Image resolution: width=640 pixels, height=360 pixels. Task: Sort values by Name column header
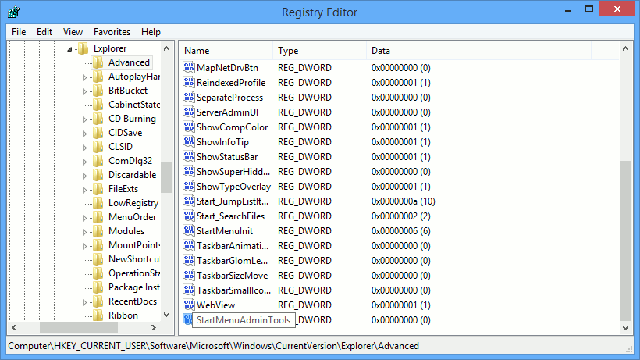click(227, 51)
